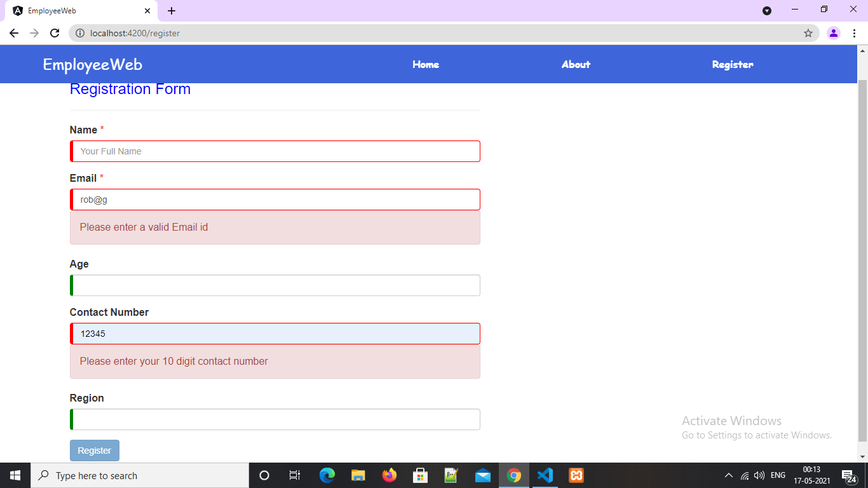The height and width of the screenshot is (488, 868).
Task: Open Chrome profile avatar icon
Action: [x=834, y=33]
